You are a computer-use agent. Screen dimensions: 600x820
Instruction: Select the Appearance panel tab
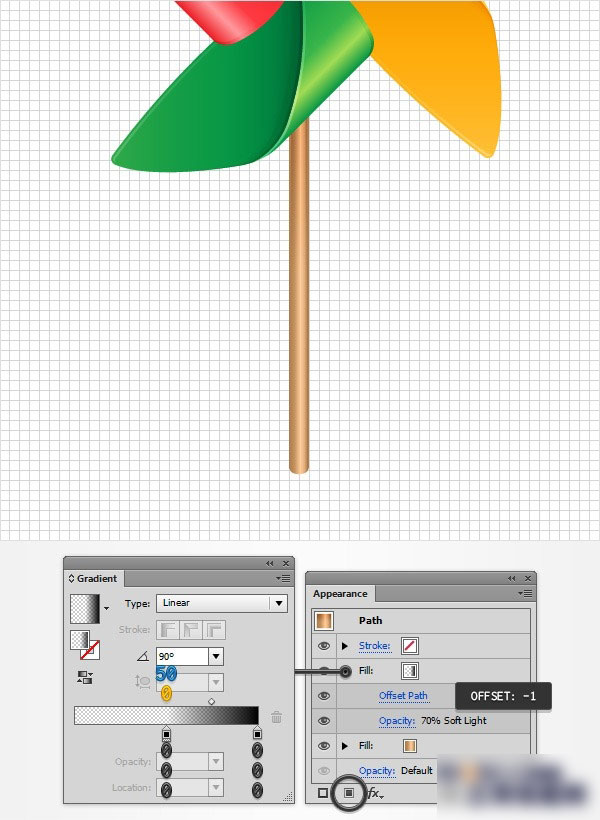340,594
